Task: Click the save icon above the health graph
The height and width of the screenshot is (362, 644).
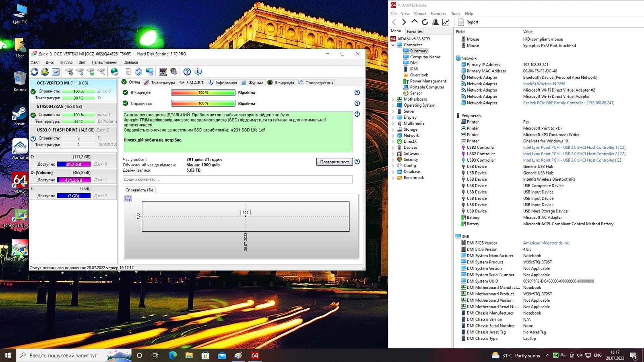Action: pyautogui.click(x=128, y=199)
